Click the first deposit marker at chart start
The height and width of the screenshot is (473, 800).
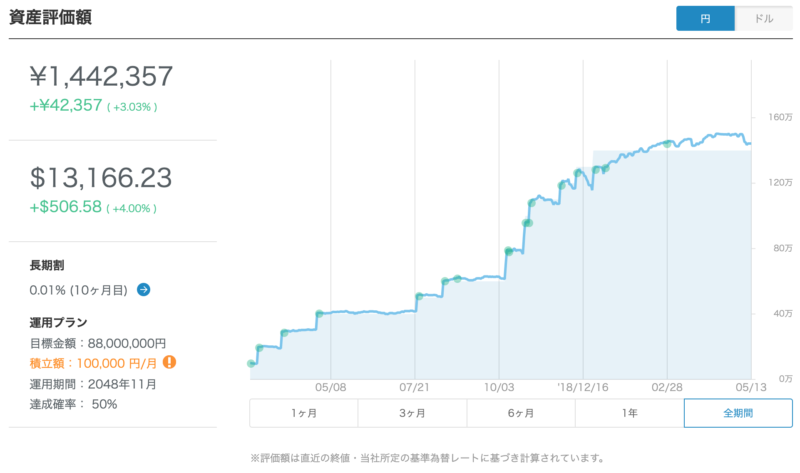pos(251,364)
